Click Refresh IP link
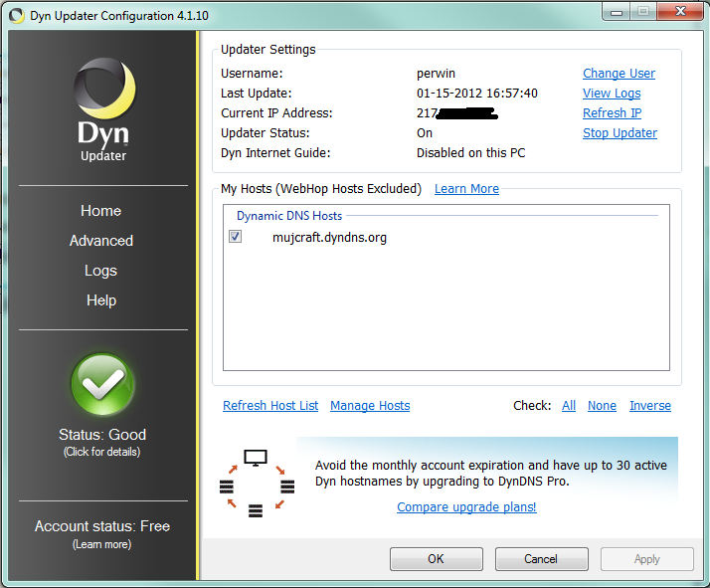 [x=612, y=113]
